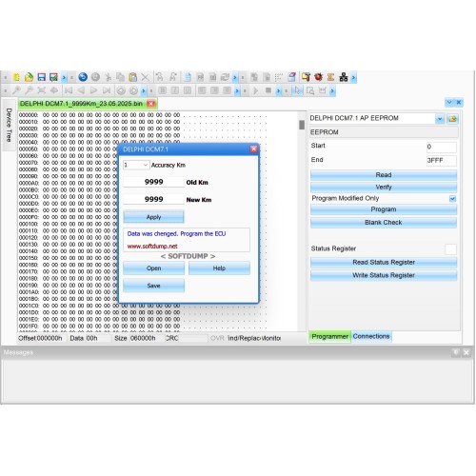476x476 pixels.
Task: Click the new file icon in toolbar
Action: pos(16,77)
